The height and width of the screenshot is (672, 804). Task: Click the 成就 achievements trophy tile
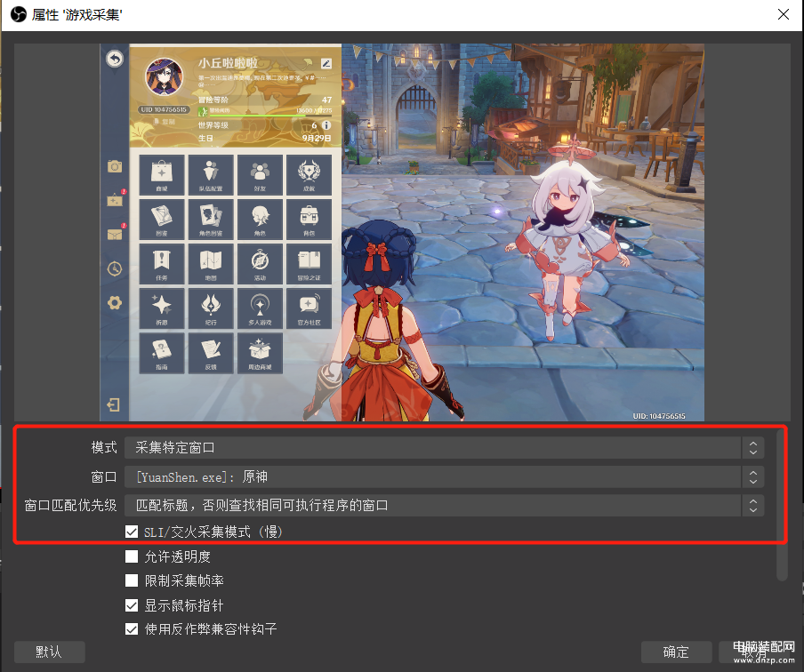[310, 175]
